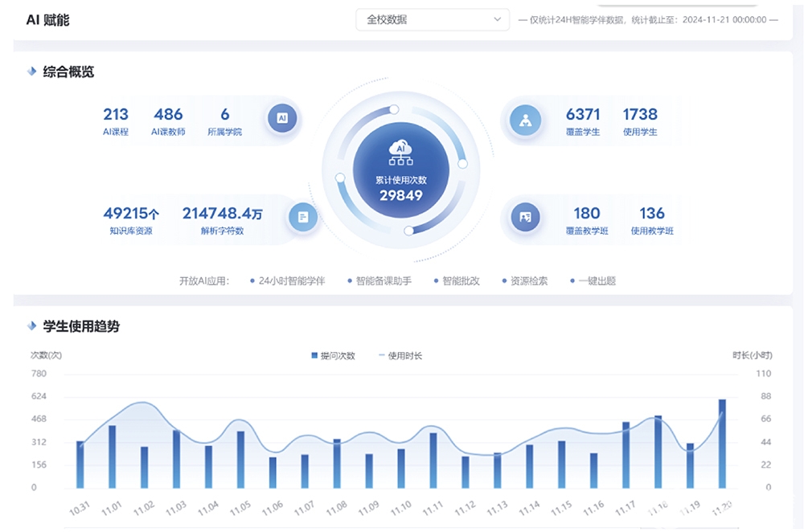Toggle the 提问次数 legend series
This screenshot has height=532, width=804.
pyautogui.click(x=333, y=355)
